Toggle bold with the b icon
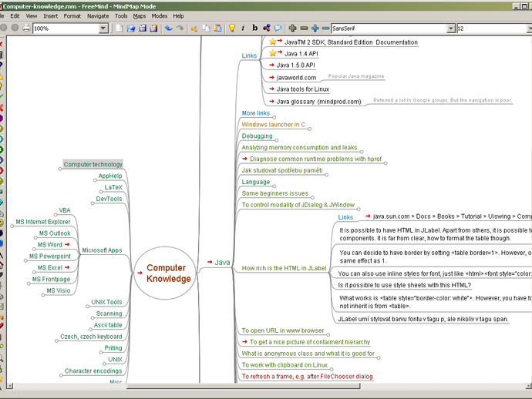532x399 pixels. tap(254, 28)
